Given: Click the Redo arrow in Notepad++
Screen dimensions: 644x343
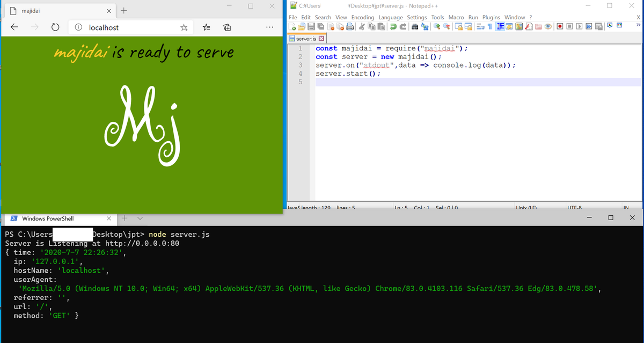Looking at the screenshot, I should [402, 26].
